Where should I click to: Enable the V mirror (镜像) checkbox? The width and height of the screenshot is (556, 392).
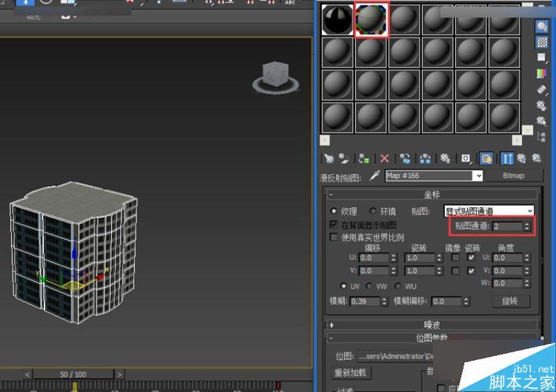(456, 271)
